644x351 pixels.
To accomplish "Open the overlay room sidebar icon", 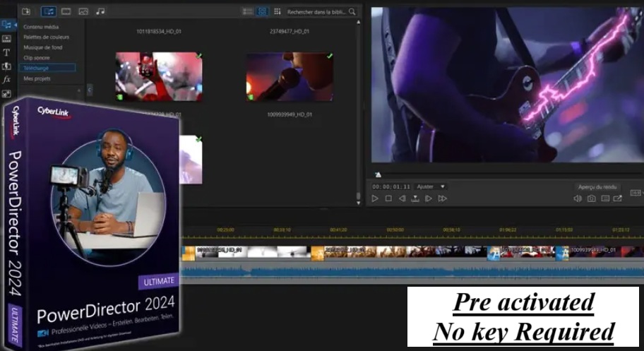I will 6,94.
